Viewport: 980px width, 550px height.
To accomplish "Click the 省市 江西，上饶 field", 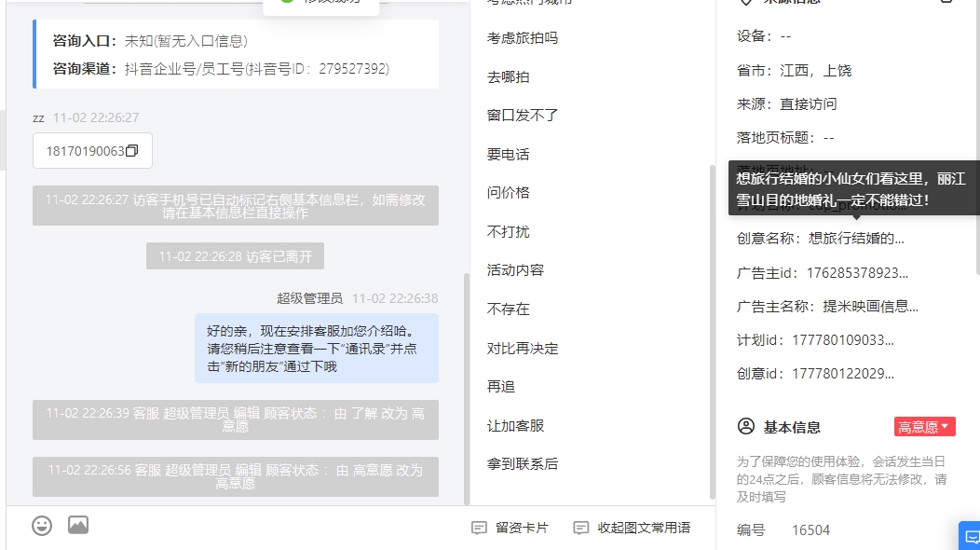I will click(795, 71).
